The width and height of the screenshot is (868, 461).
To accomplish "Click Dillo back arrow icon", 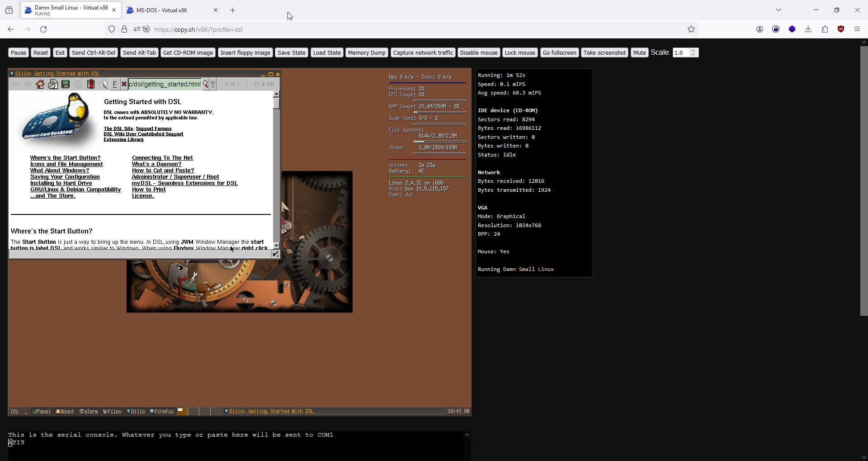I will click(x=15, y=84).
